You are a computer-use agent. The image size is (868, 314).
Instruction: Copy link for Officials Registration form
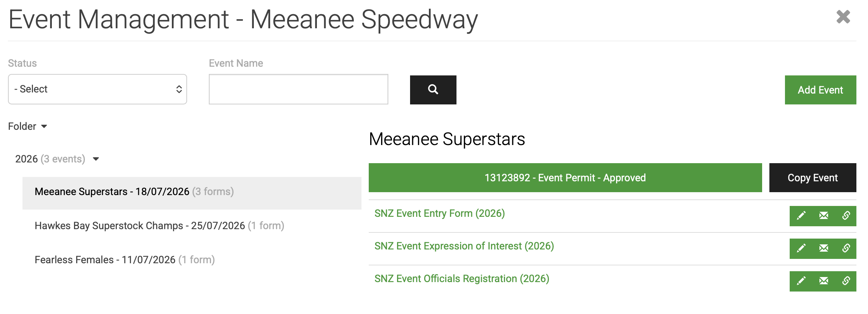(x=846, y=281)
